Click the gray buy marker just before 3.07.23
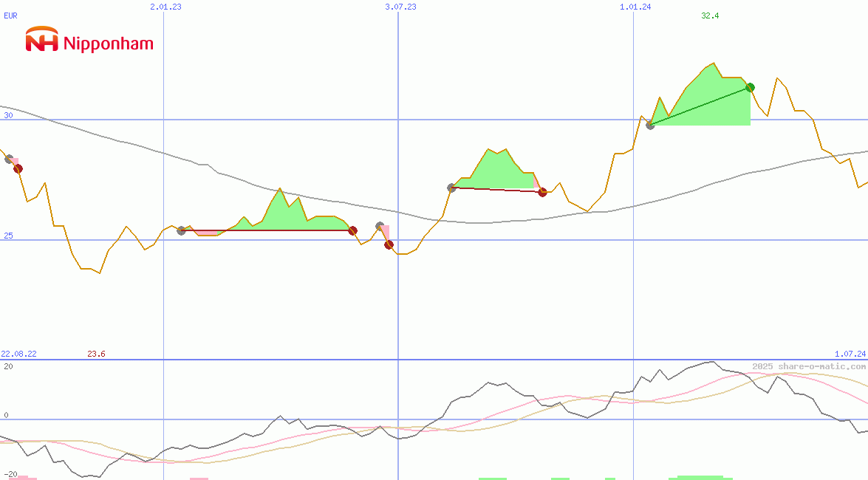The width and height of the screenshot is (868, 480). point(380,226)
